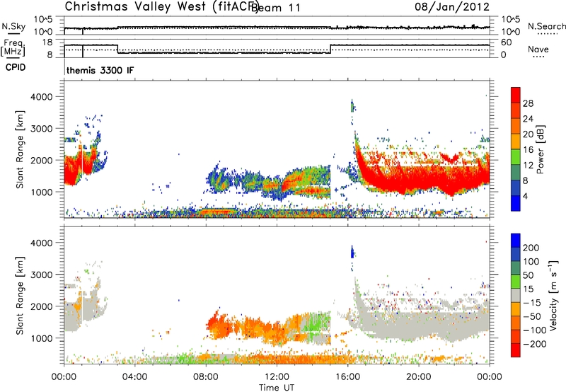Click the "50" velocity colorbar label
This screenshot has width=566, height=392.
[529, 275]
